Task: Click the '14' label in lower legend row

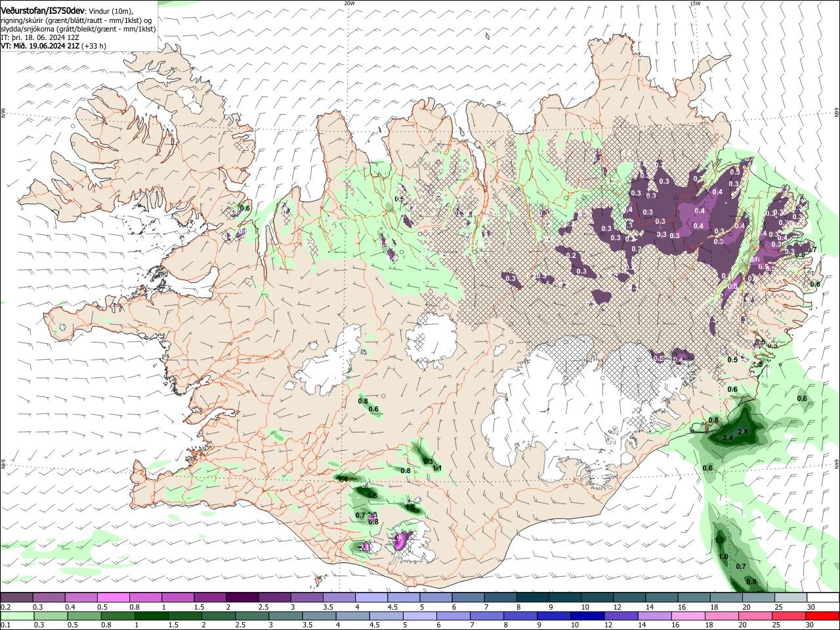Action: click(x=641, y=625)
